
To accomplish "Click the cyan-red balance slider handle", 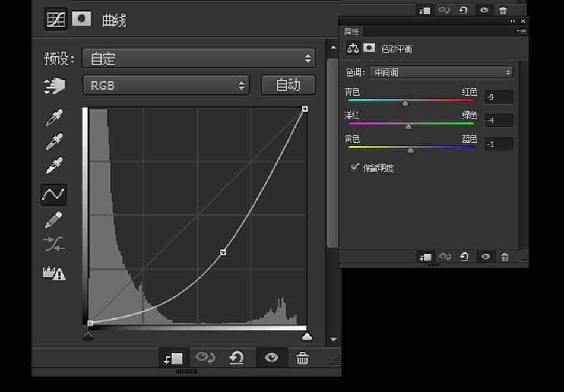I will click(405, 103).
